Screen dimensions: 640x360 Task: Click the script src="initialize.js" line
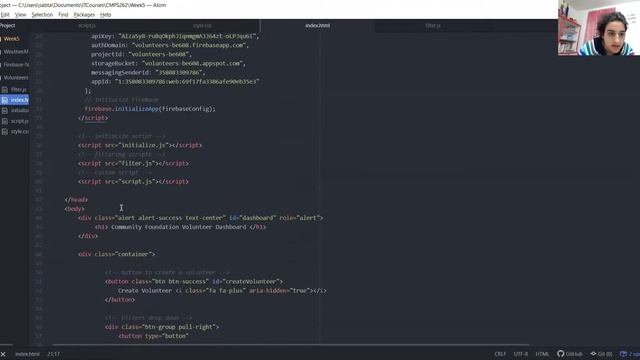tap(140, 145)
